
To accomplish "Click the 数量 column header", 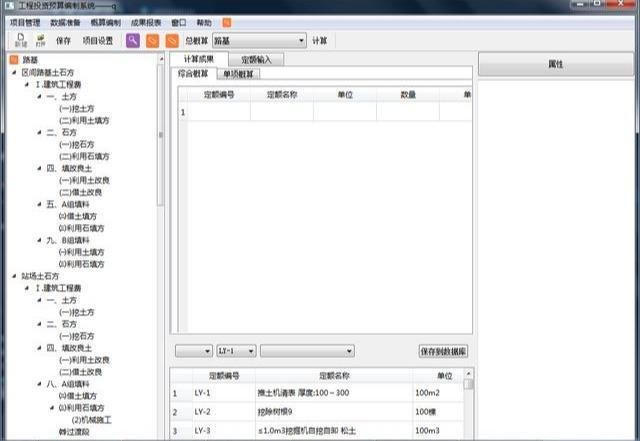I will click(408, 95).
